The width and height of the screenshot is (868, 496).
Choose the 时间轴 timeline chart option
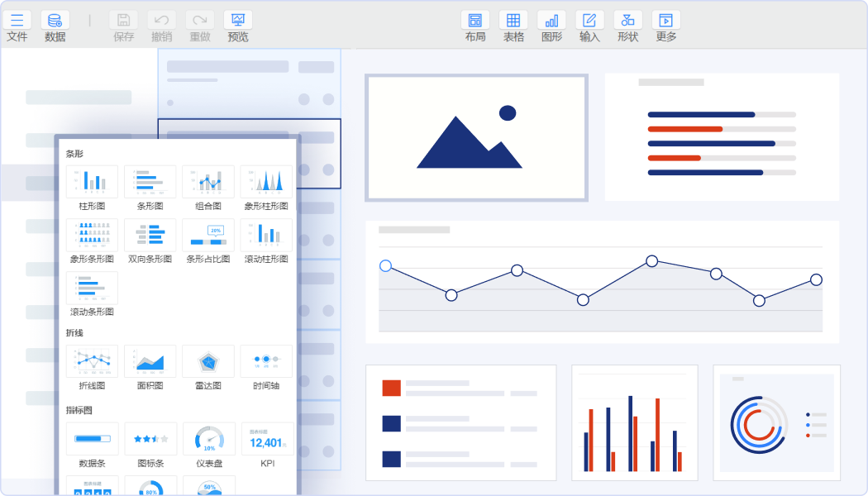point(266,361)
